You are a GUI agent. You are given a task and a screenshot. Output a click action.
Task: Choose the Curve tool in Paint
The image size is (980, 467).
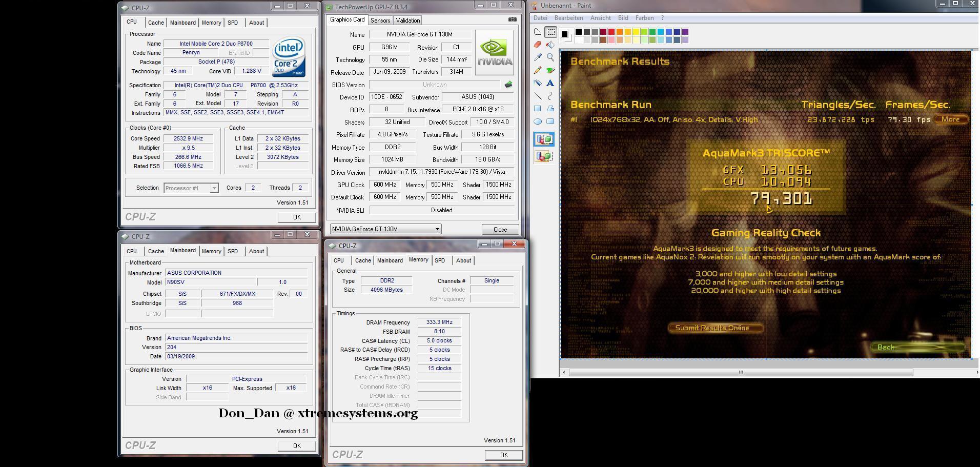(x=550, y=96)
